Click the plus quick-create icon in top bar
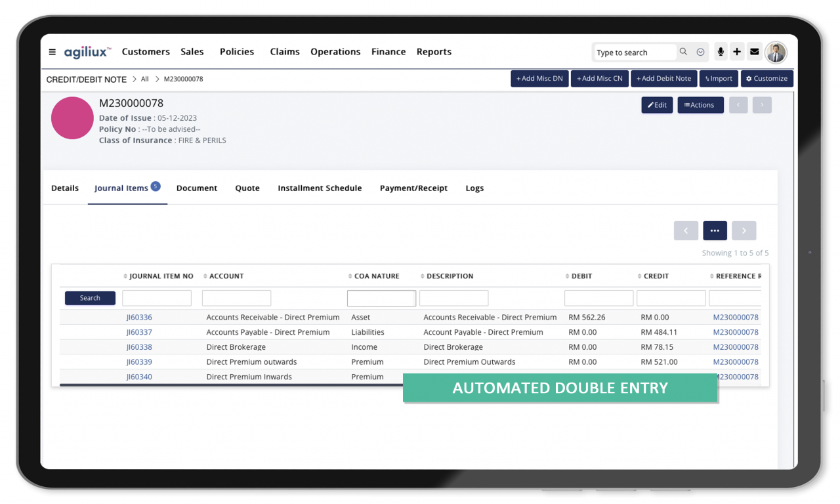 coord(737,52)
